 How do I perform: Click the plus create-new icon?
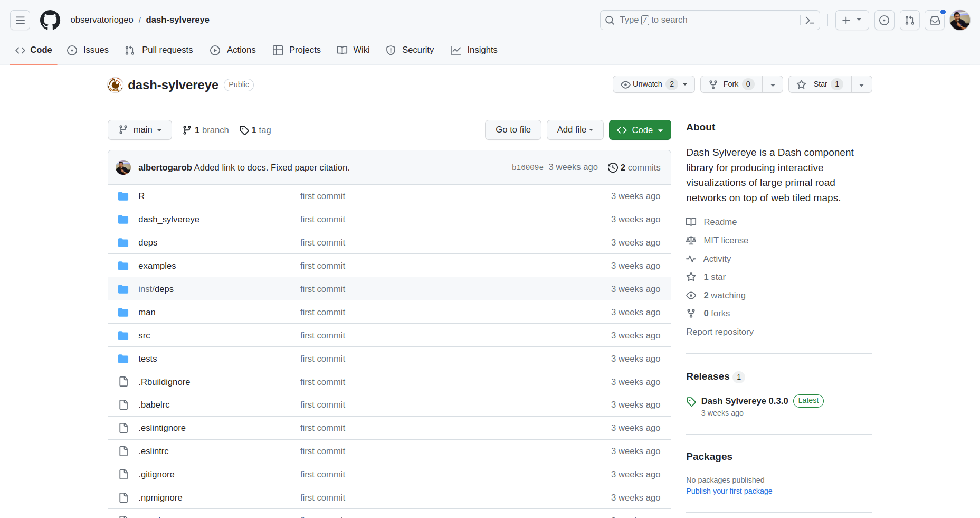coord(846,20)
